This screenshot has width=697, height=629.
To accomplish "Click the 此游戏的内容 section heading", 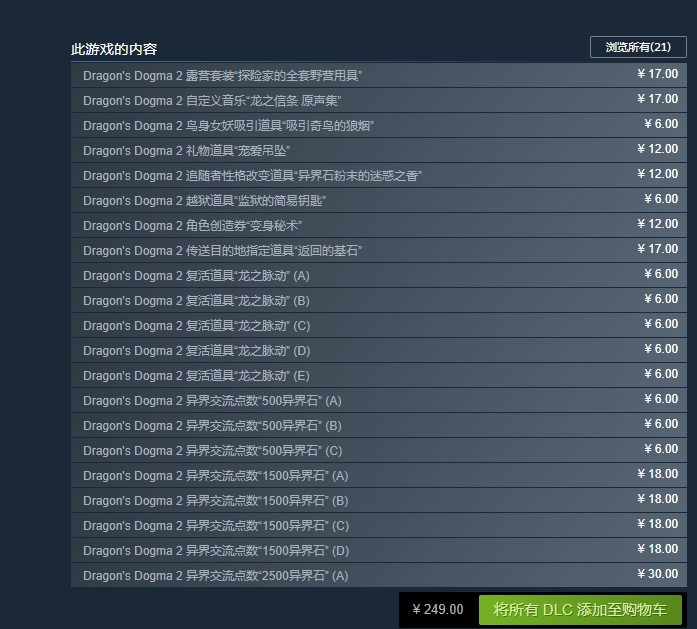I will point(114,49).
